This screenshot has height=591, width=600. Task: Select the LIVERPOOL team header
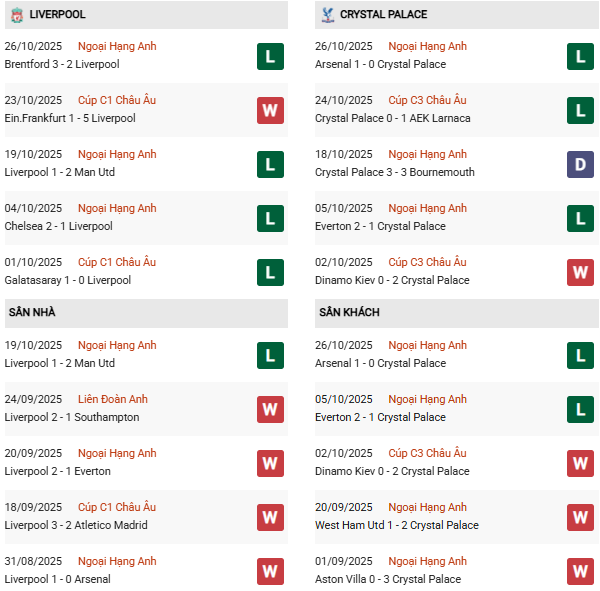58,15
